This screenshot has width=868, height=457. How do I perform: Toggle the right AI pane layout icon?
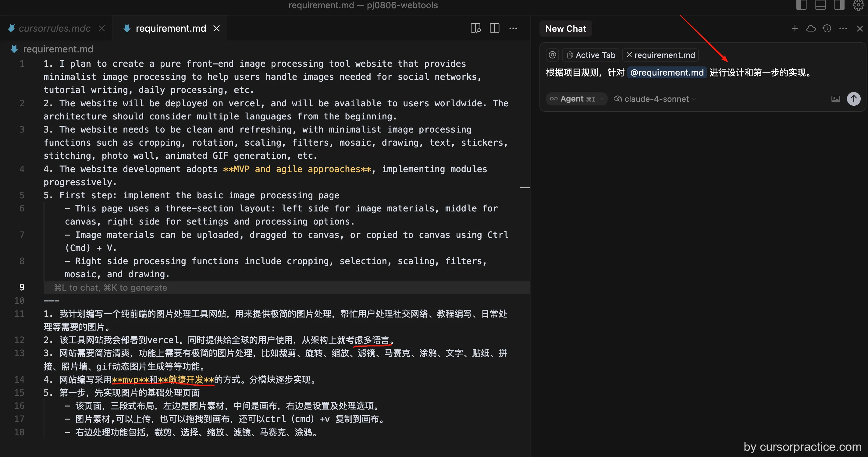click(x=839, y=5)
